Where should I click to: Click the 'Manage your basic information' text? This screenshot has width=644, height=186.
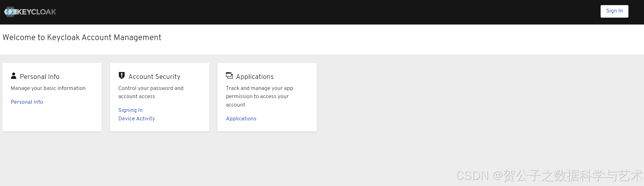(x=48, y=88)
